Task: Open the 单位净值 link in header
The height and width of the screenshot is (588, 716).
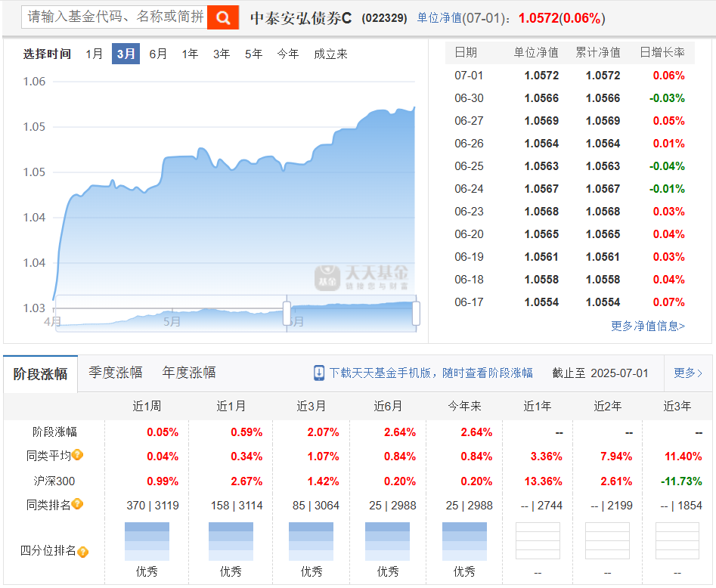Action: [x=439, y=18]
